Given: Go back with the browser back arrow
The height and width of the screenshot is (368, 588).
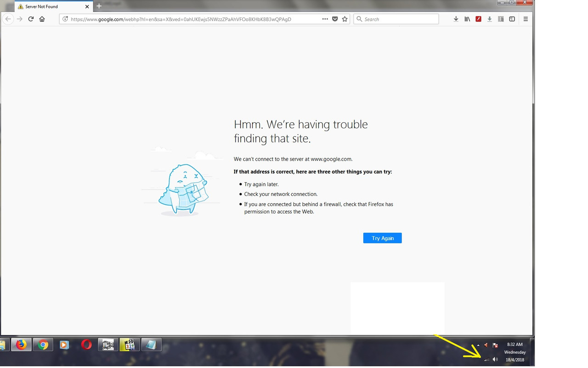Looking at the screenshot, I should [x=8, y=19].
